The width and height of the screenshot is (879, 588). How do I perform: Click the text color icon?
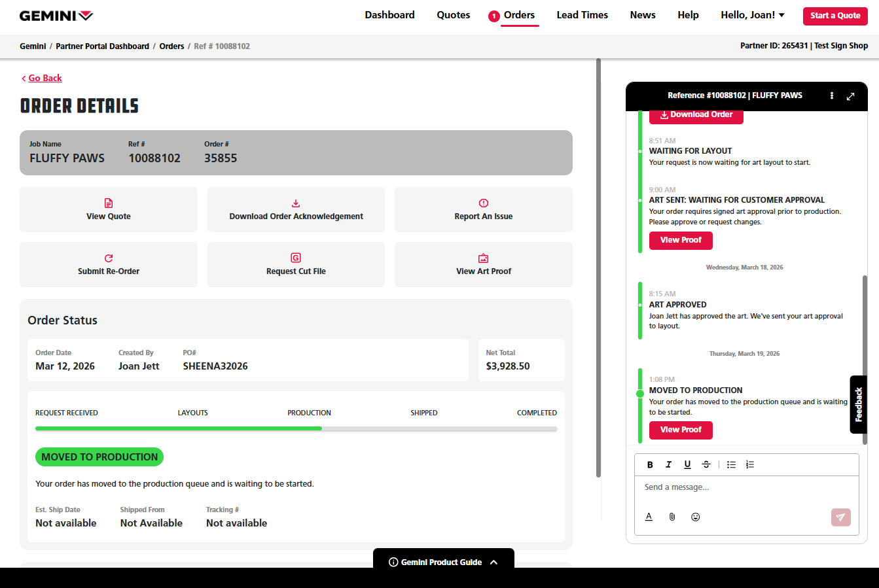coord(649,517)
